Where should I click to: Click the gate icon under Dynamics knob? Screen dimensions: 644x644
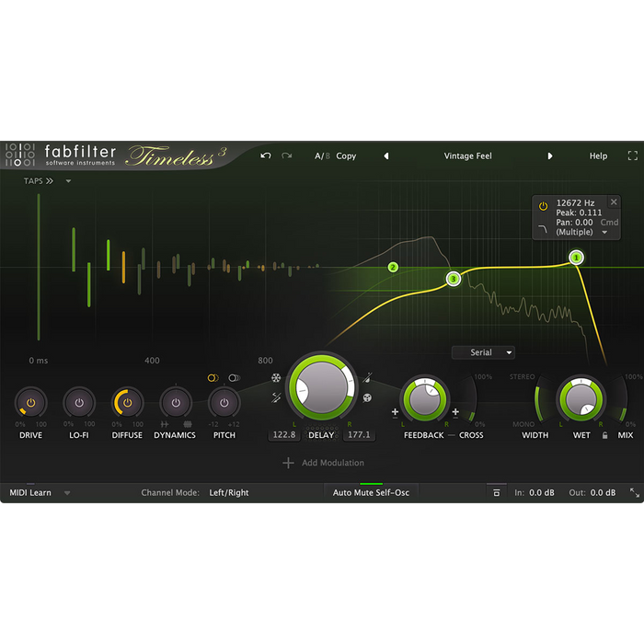tap(165, 424)
